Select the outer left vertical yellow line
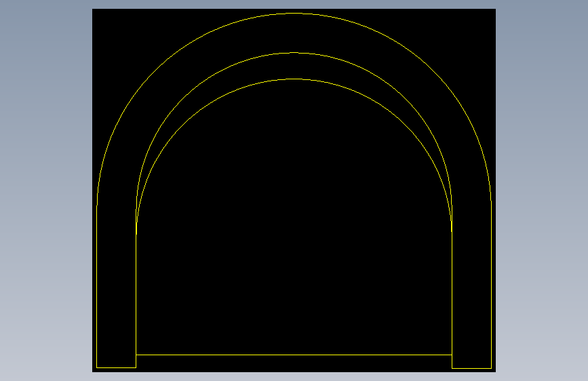 (97, 287)
